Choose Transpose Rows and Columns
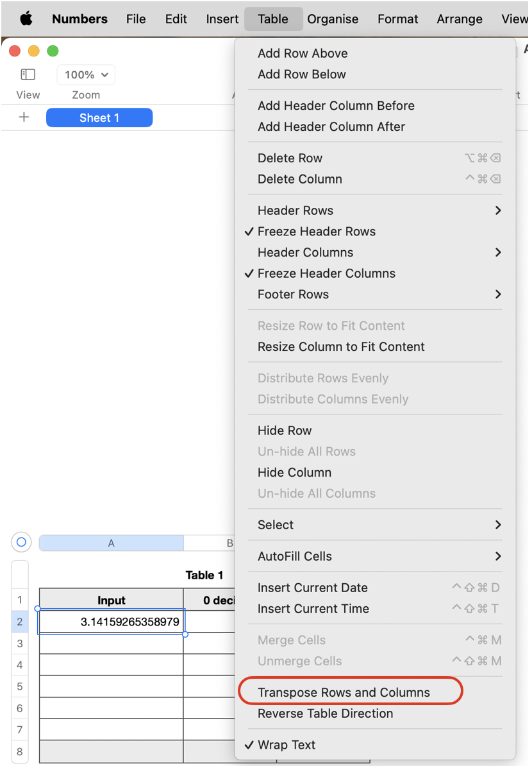The height and width of the screenshot is (766, 532). (x=344, y=692)
